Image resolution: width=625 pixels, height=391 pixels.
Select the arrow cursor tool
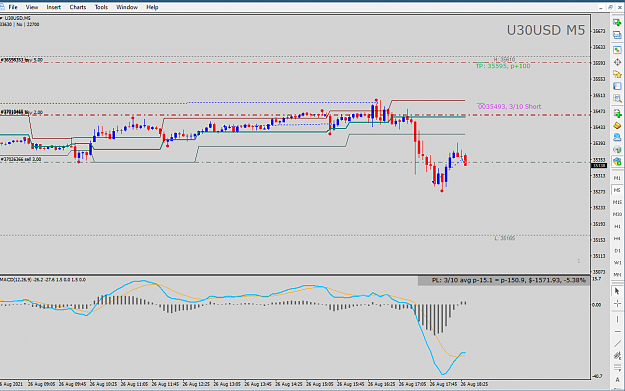tap(617, 291)
